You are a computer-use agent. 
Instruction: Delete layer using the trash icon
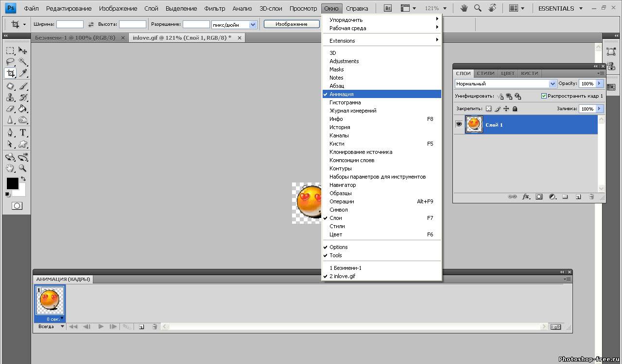[x=591, y=197]
